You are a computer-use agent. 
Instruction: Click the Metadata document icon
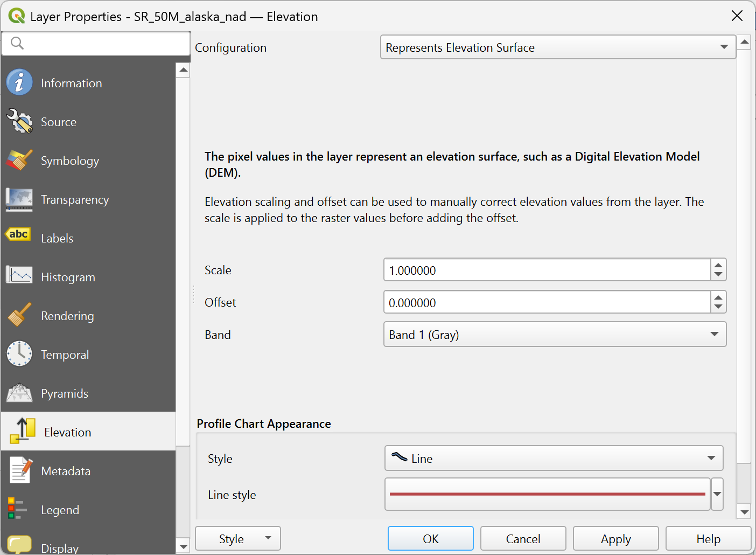coord(20,470)
